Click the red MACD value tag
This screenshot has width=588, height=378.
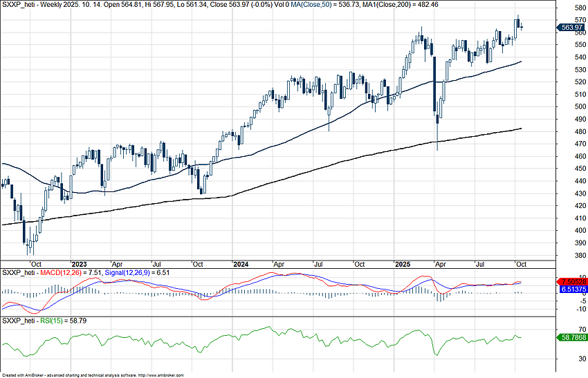pyautogui.click(x=571, y=283)
